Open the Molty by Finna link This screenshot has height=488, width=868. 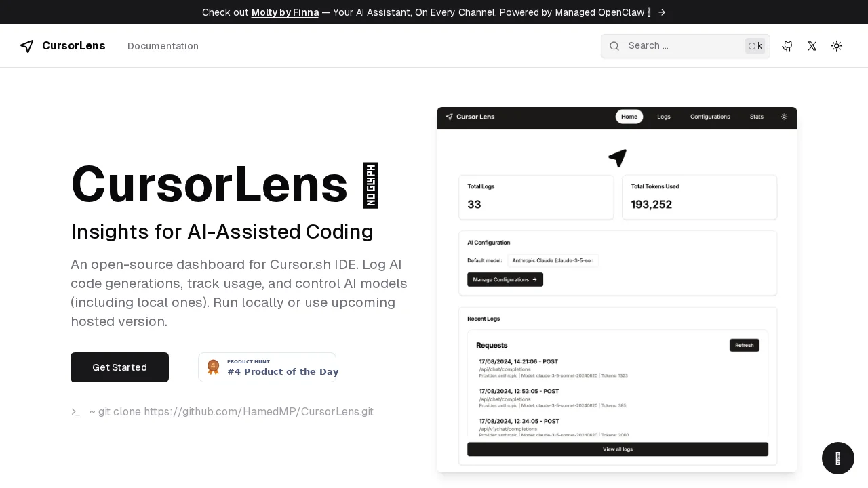(x=285, y=12)
